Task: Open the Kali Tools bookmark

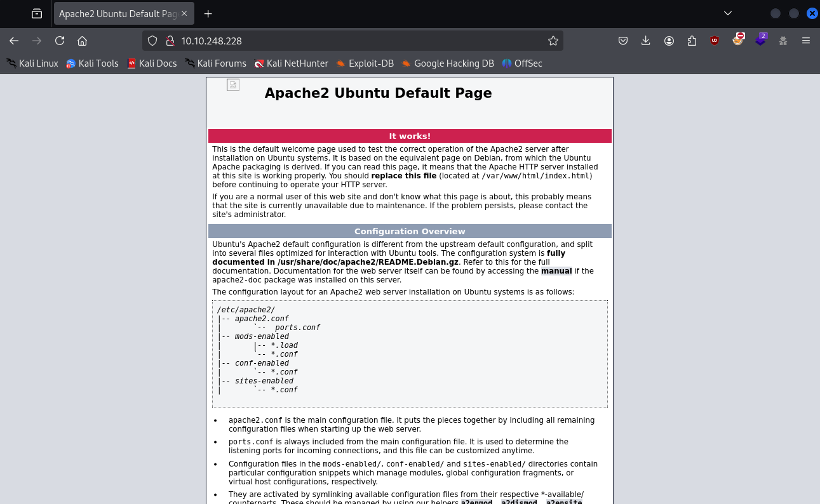Action: point(92,63)
